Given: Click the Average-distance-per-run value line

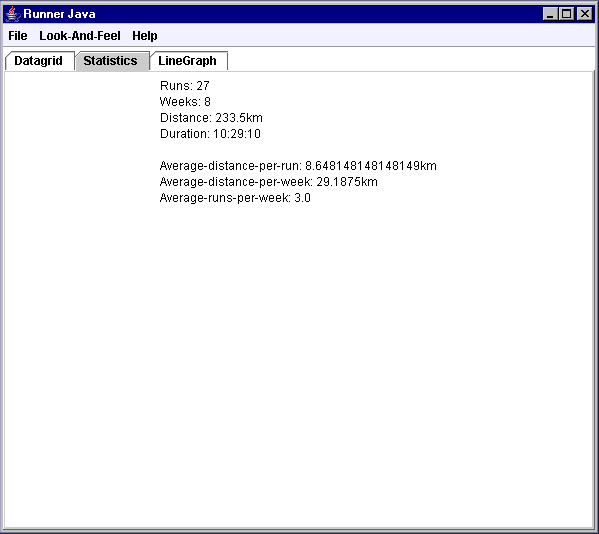Looking at the screenshot, I should pos(298,166).
